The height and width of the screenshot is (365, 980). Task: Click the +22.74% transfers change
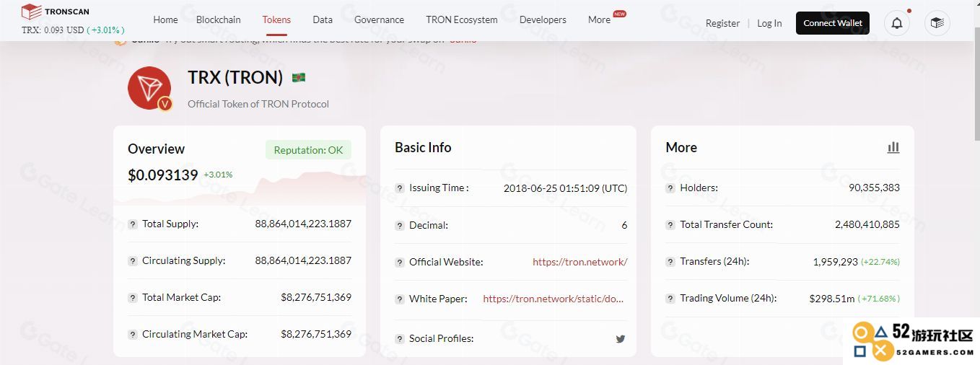coord(880,262)
